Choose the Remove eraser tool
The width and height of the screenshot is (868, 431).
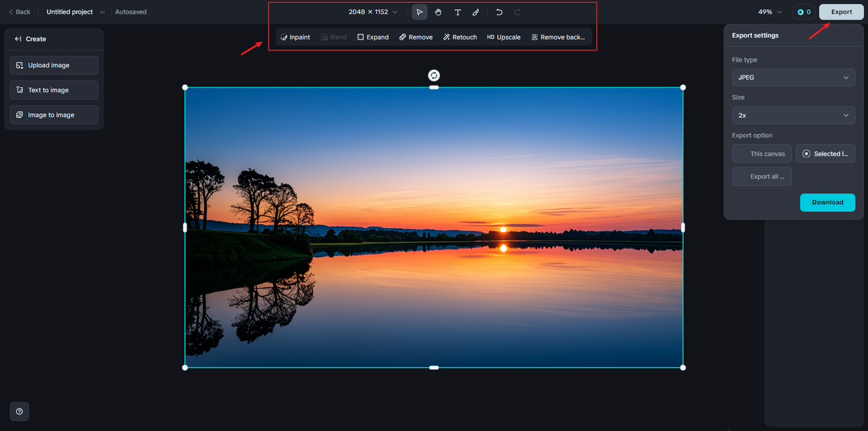416,37
